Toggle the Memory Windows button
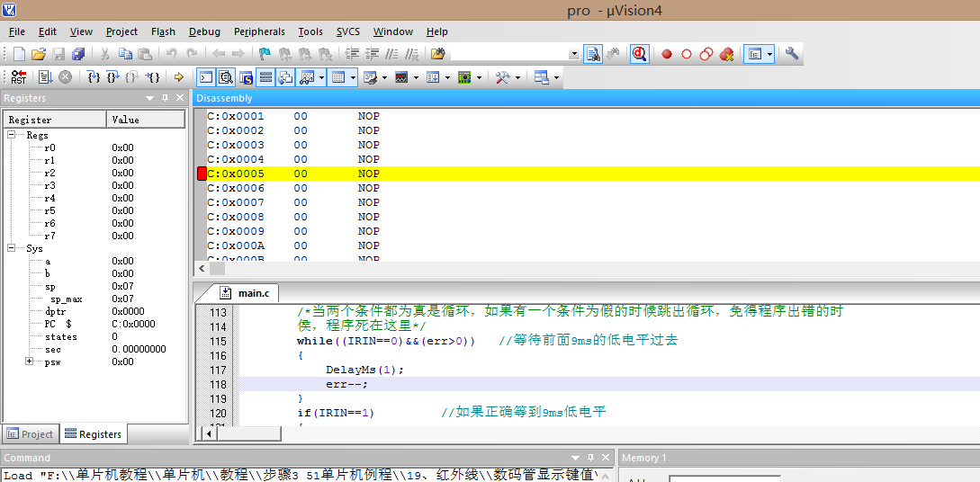Viewport: 980px width, 482px height. point(338,77)
